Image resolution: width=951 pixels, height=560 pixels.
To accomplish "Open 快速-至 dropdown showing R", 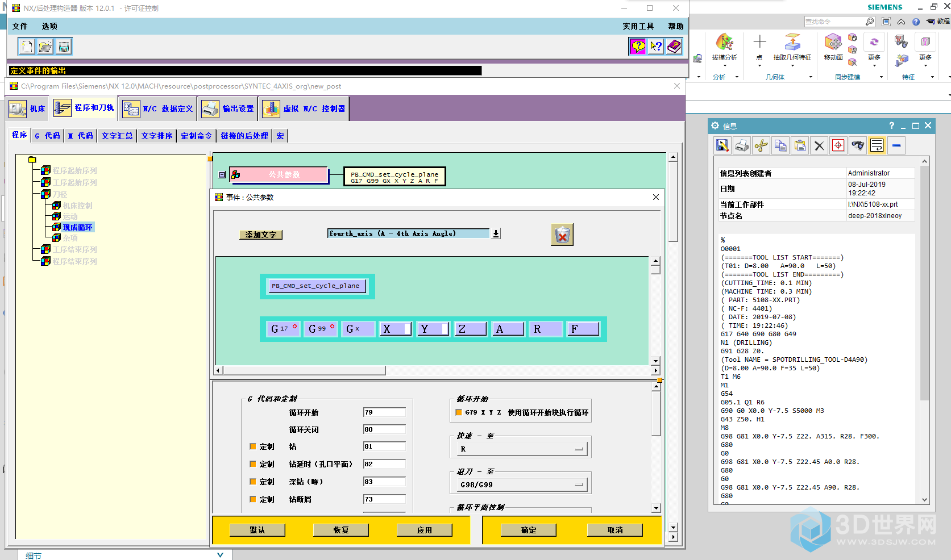I will tap(522, 449).
